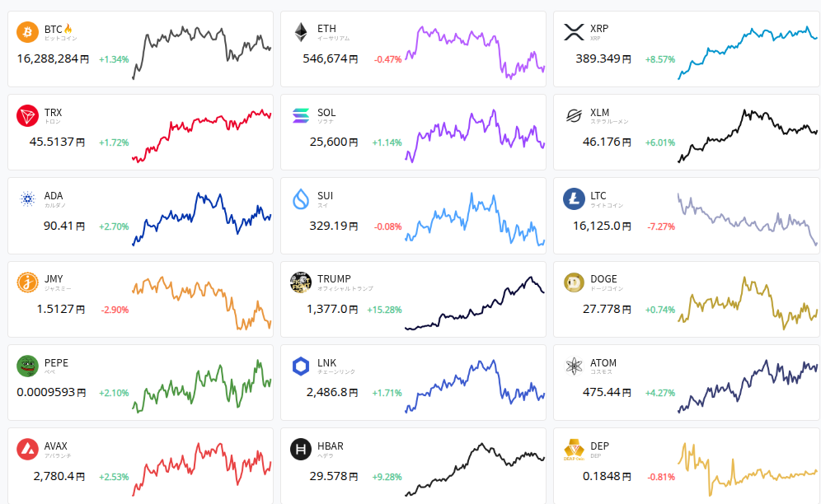Click the XRP logo icon
821x504 pixels.
click(x=574, y=32)
